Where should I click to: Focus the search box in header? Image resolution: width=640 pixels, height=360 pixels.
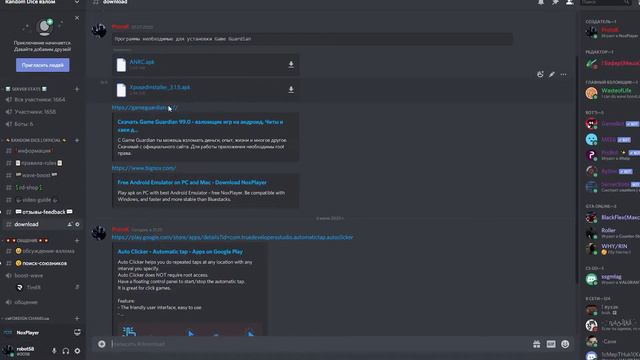point(606,2)
